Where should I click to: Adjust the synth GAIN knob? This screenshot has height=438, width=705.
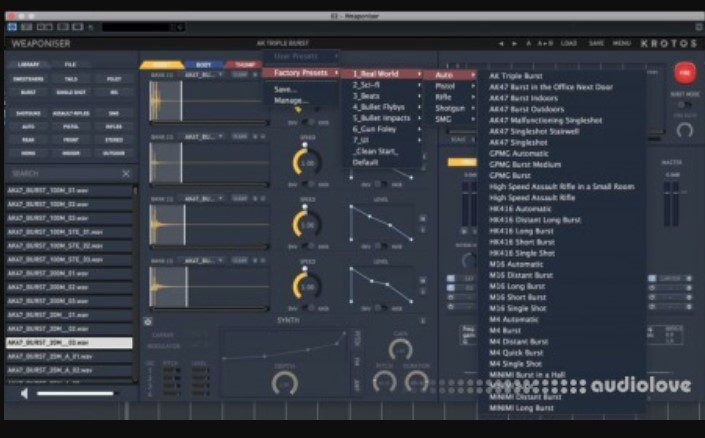tap(400, 350)
